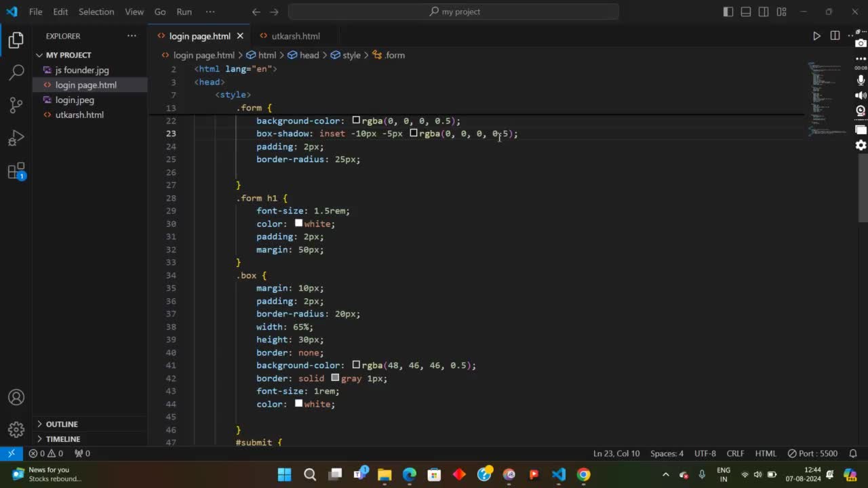This screenshot has width=868, height=488.
Task: Click the white color swatch on line 30
Action: pyautogui.click(x=298, y=223)
